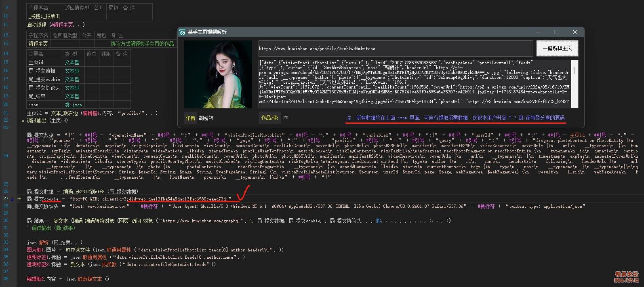Click the profile URL input field

(x=395, y=49)
